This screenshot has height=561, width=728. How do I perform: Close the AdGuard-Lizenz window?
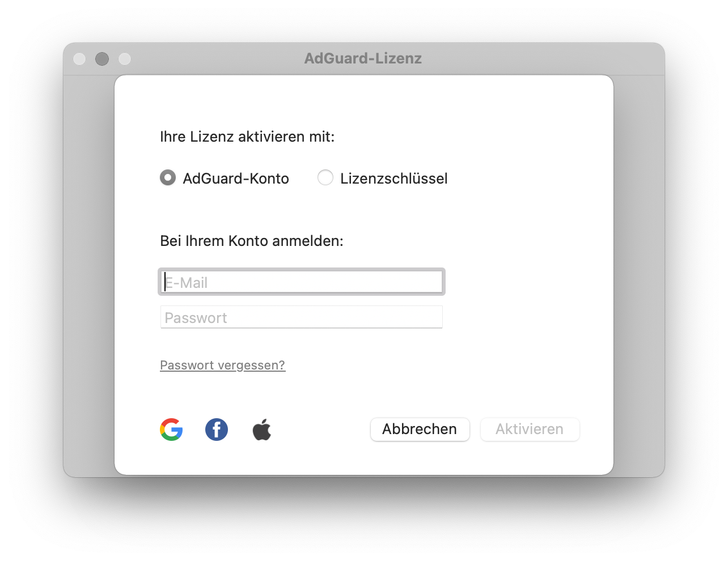pos(79,59)
